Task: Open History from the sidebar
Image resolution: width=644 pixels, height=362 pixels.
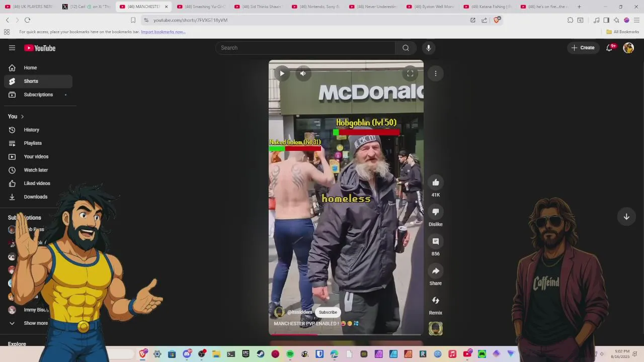Action: tap(38, 130)
